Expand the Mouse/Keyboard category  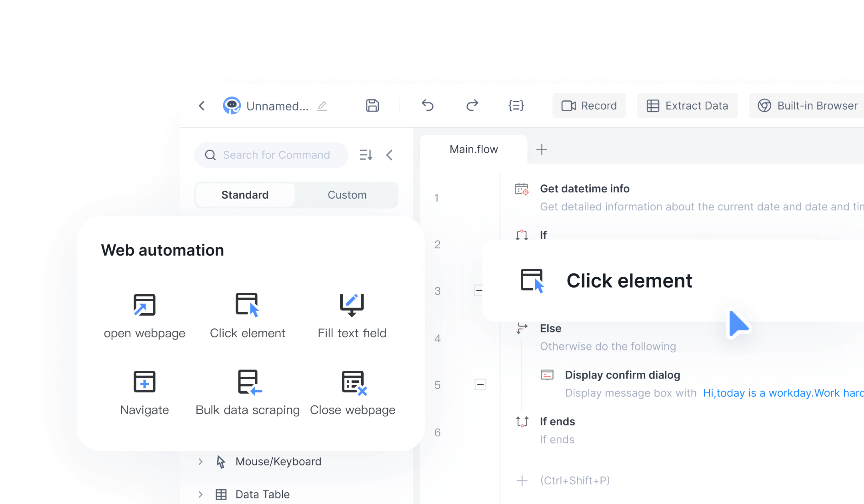coord(200,462)
